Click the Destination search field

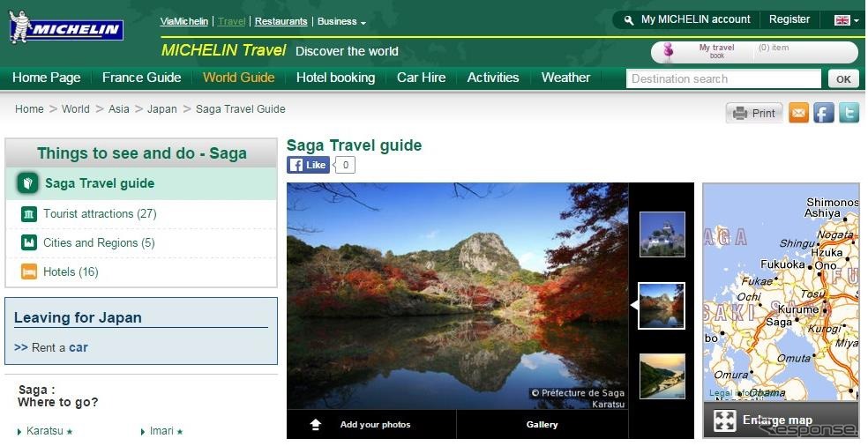tap(723, 78)
